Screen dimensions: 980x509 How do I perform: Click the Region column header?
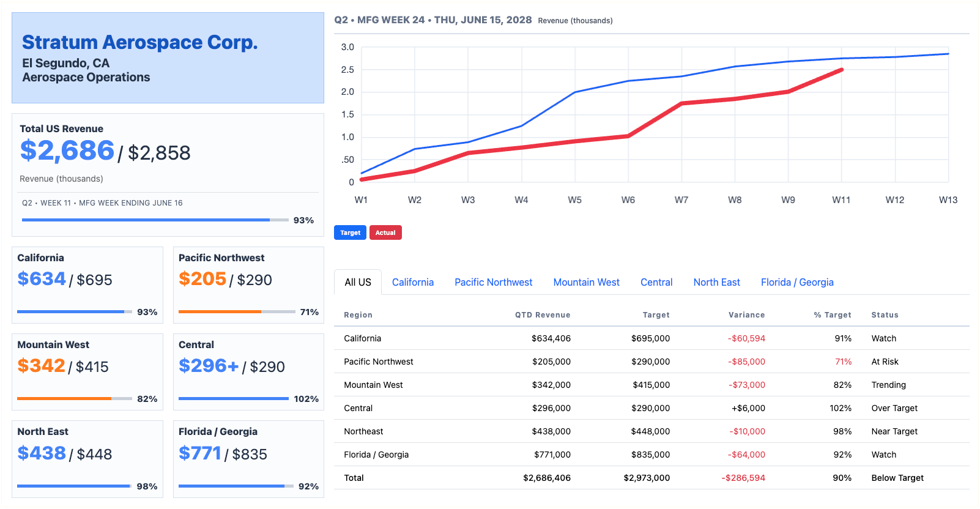coord(358,315)
